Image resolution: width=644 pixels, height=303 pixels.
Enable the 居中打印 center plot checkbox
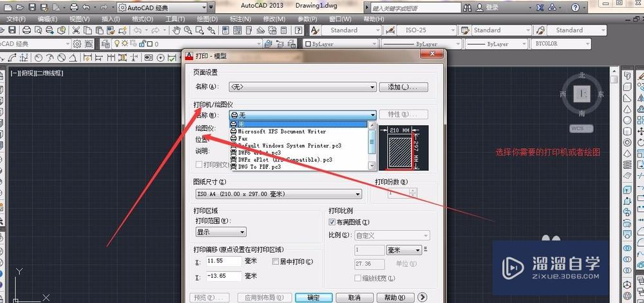coord(276,261)
